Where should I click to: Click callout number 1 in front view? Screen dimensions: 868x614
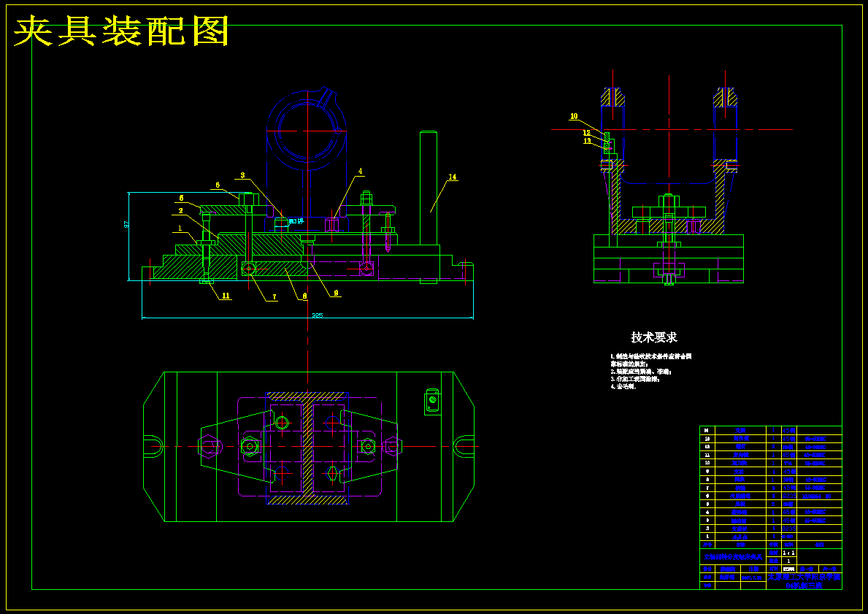pyautogui.click(x=180, y=228)
